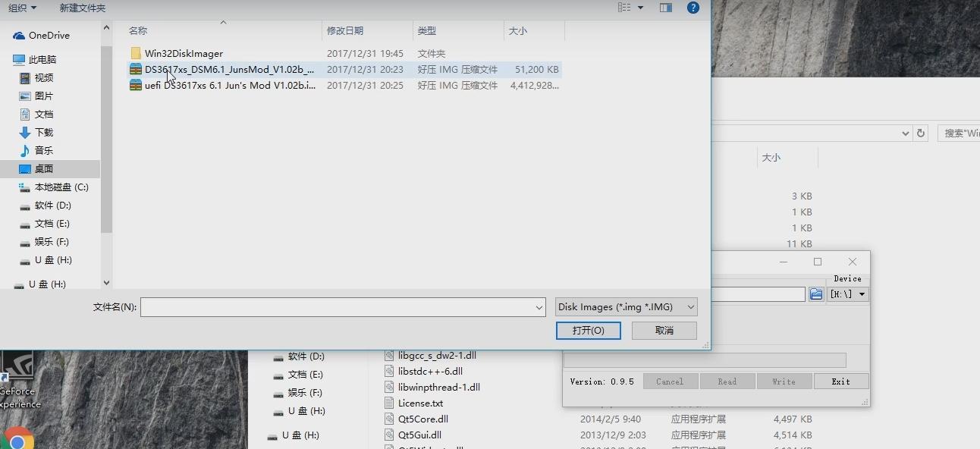Screen dimensions: 980x449
Task: Click the 新建文件夹 button
Action: [83, 8]
